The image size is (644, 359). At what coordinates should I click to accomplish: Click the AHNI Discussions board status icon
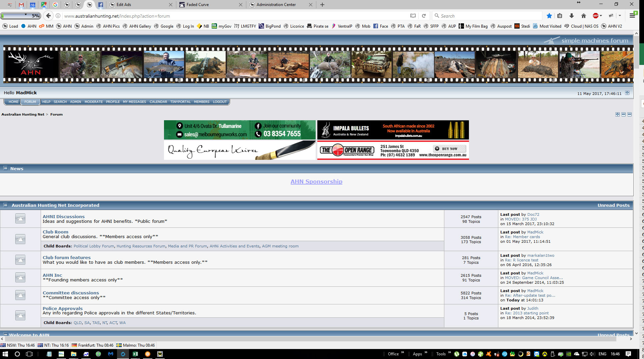20,218
